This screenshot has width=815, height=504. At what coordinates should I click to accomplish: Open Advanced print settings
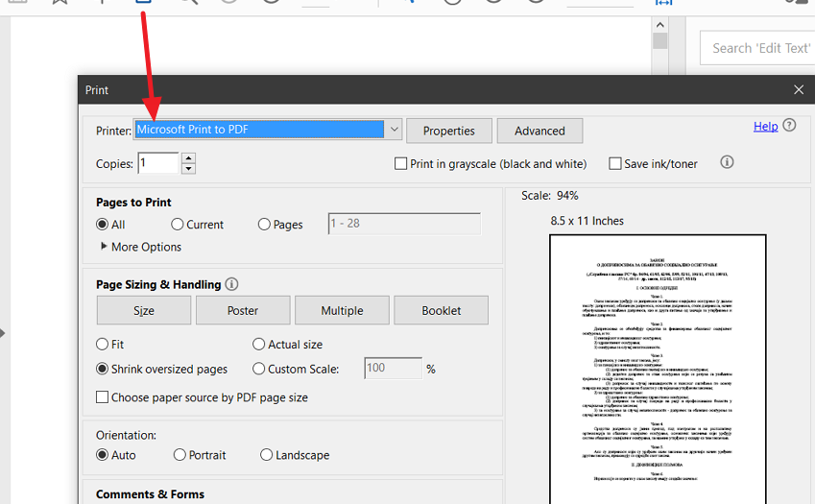[539, 131]
